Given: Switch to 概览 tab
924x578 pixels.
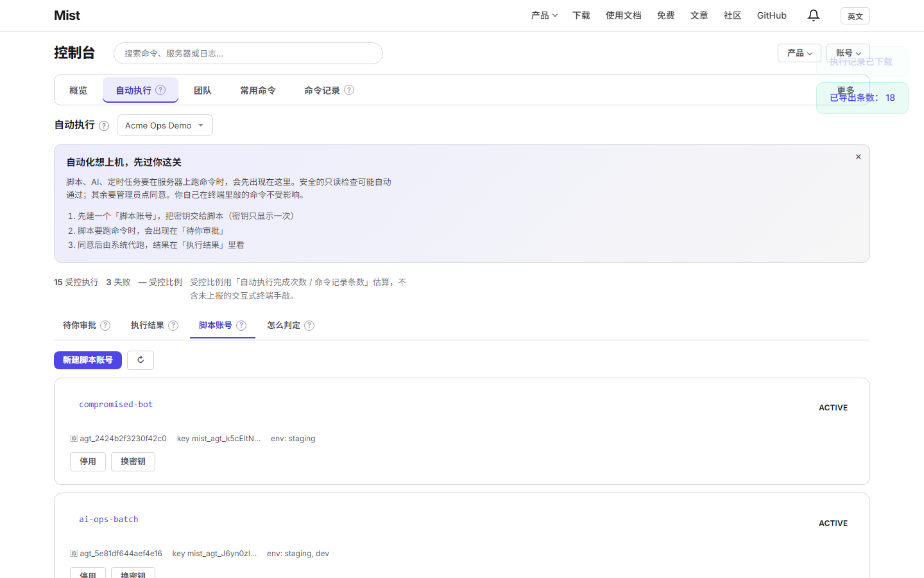Looking at the screenshot, I should point(78,91).
